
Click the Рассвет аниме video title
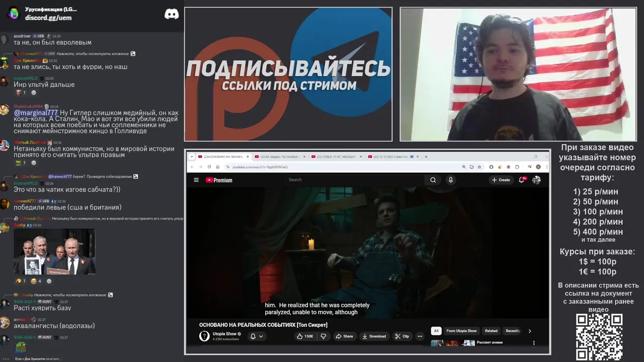pos(490,342)
